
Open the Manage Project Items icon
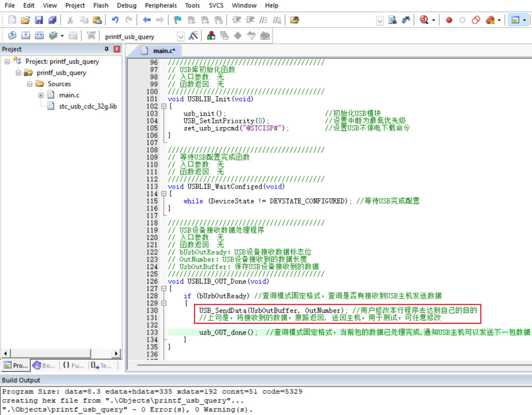tap(211, 36)
